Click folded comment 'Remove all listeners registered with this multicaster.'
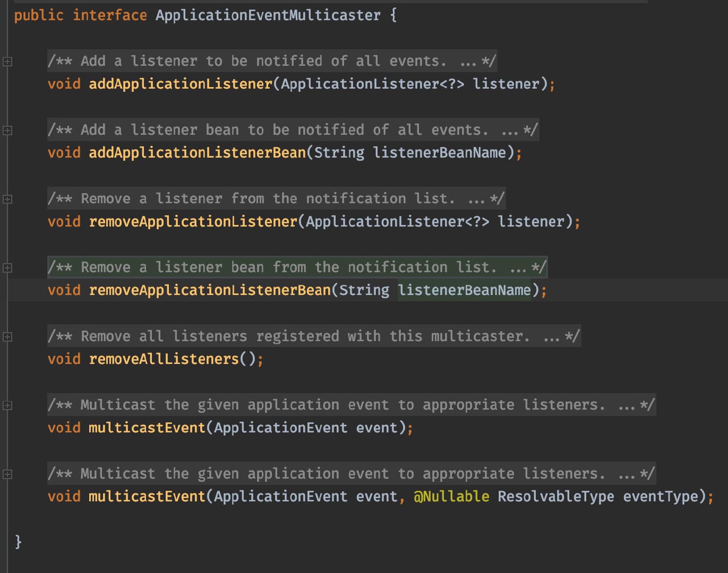Screen dimensions: 728x573 [314, 336]
